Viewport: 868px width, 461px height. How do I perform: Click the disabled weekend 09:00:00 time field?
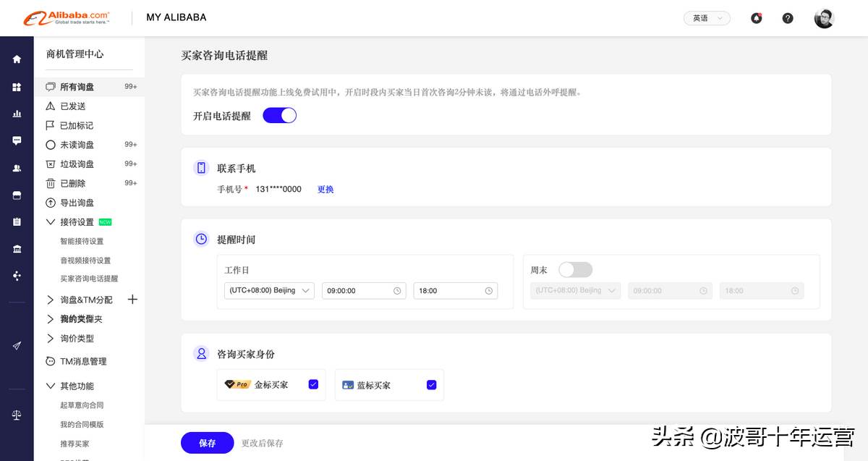[670, 291]
